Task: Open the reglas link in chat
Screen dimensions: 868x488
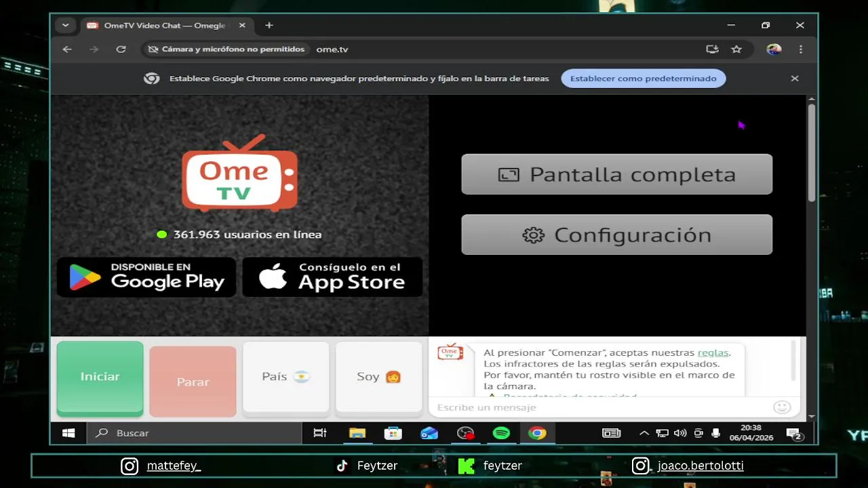Action: click(713, 352)
